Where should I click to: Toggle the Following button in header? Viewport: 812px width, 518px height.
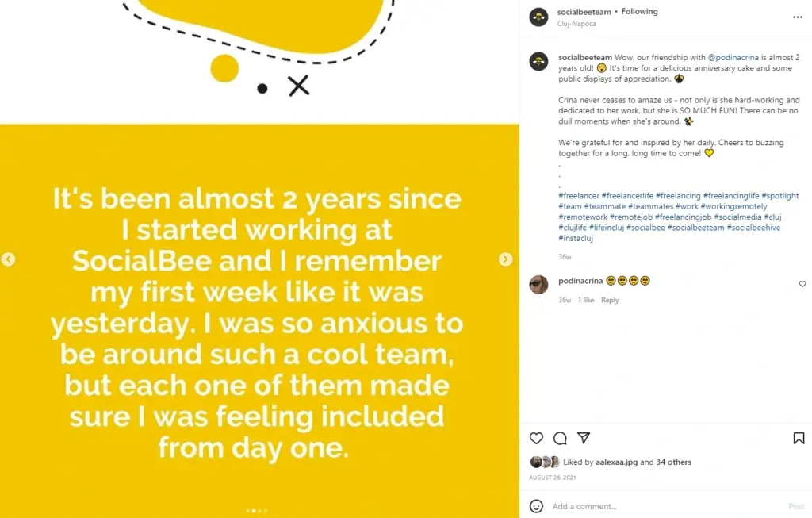pyautogui.click(x=640, y=12)
